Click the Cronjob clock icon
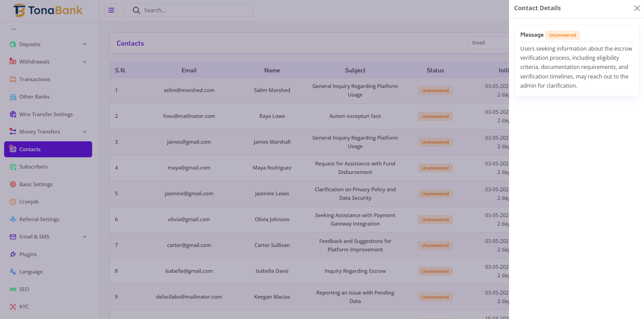644x319 pixels. [13, 202]
